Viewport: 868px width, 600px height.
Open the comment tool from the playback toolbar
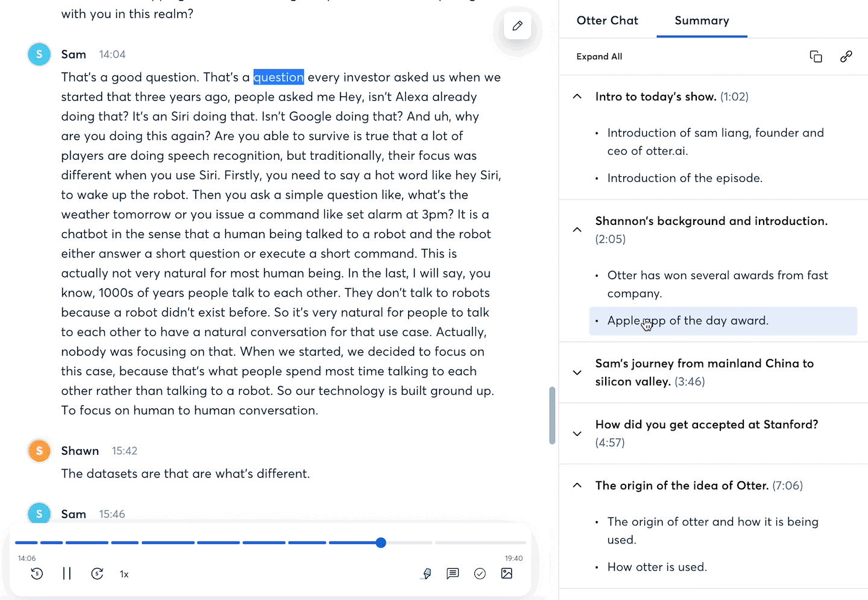tap(453, 573)
